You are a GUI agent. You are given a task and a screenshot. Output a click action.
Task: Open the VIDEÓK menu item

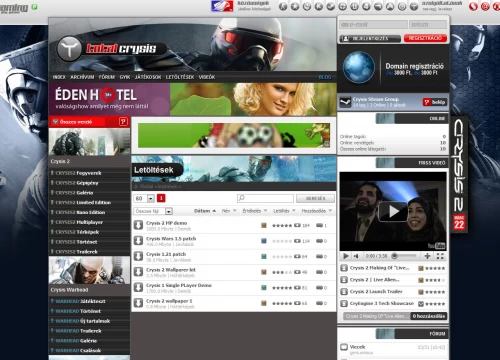pos(207,77)
